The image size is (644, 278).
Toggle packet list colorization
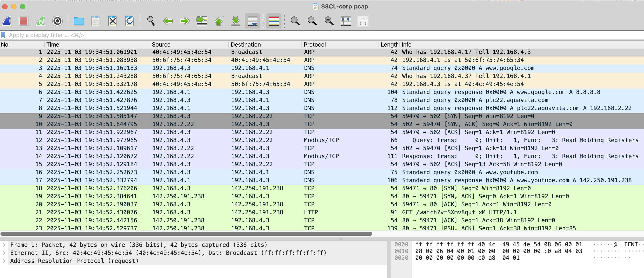(x=273, y=21)
